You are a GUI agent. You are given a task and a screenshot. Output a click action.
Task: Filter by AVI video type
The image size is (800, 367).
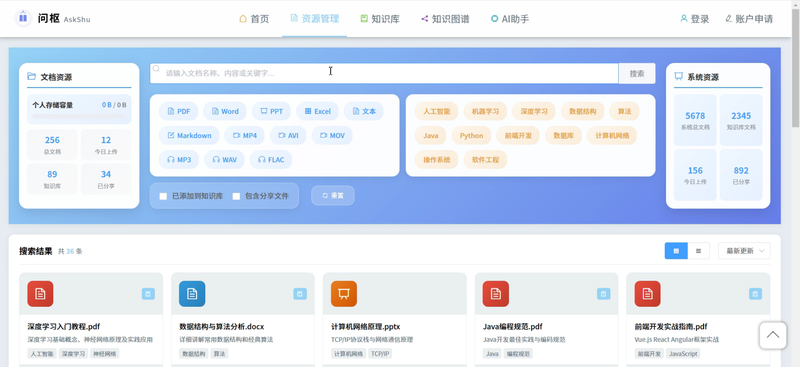pos(288,135)
